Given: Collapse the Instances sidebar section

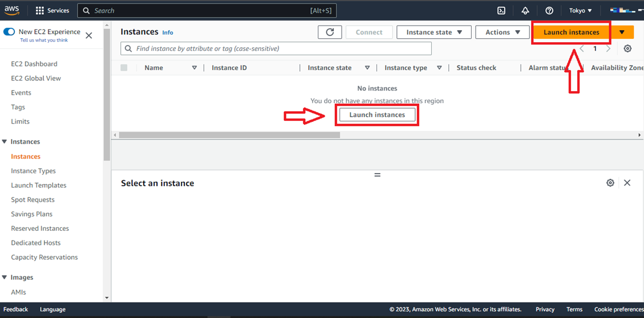Looking at the screenshot, I should (5, 141).
